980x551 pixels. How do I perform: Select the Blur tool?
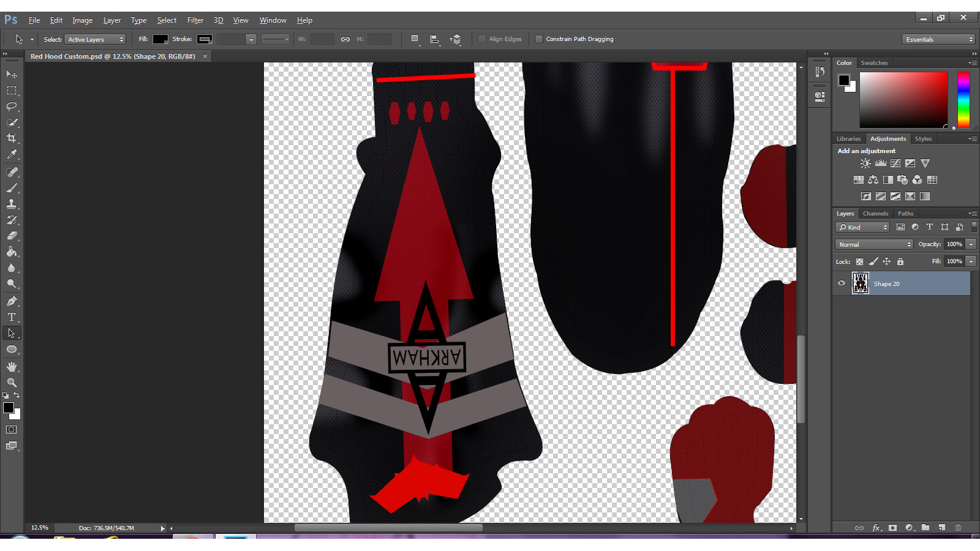[x=12, y=268]
